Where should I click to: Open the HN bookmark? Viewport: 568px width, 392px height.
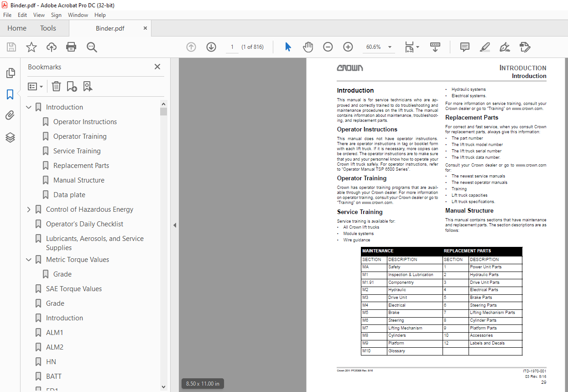coord(51,362)
